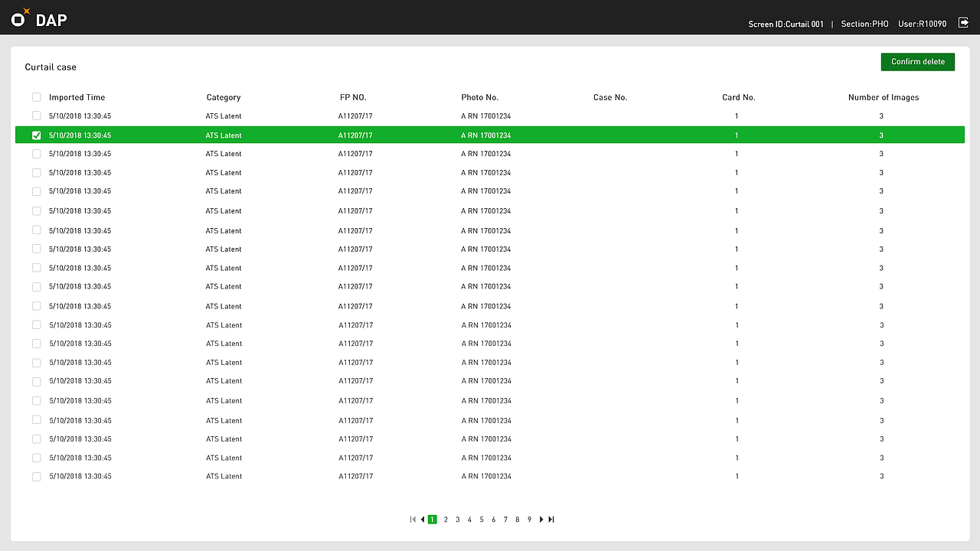Go to the previous page arrow
Image resolution: width=980 pixels, height=551 pixels.
423,519
